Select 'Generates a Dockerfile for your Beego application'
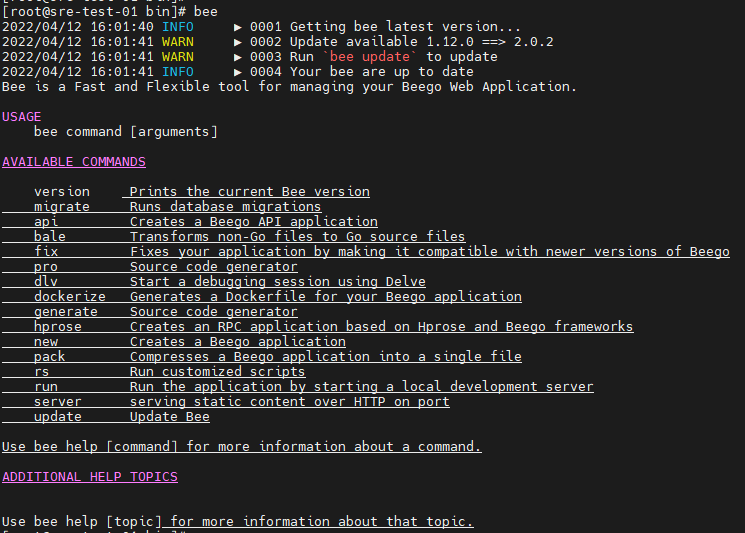 click(325, 296)
